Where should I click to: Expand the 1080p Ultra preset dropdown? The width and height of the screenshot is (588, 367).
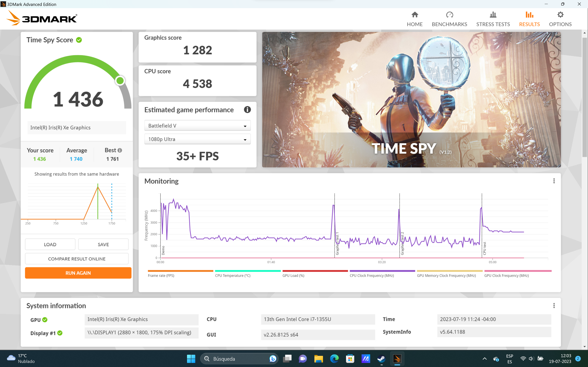click(197, 139)
